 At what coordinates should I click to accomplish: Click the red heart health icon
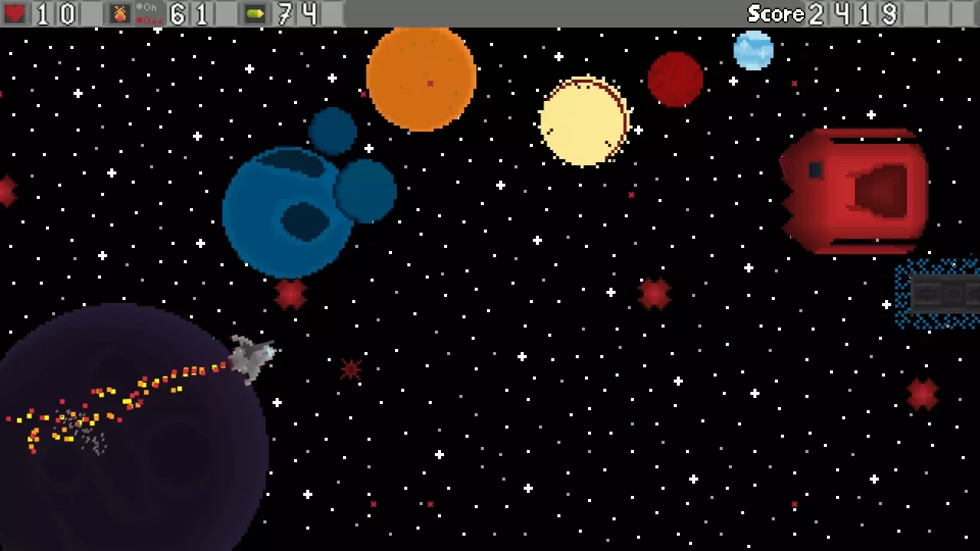pyautogui.click(x=15, y=14)
